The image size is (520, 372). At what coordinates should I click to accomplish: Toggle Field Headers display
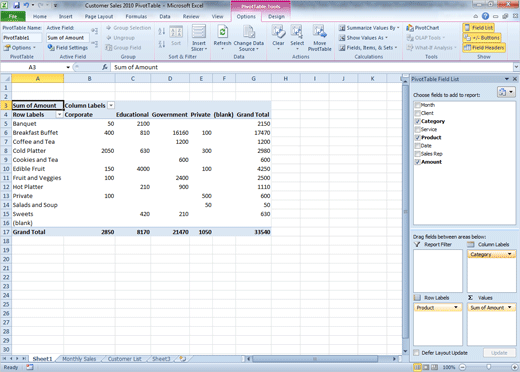point(484,48)
